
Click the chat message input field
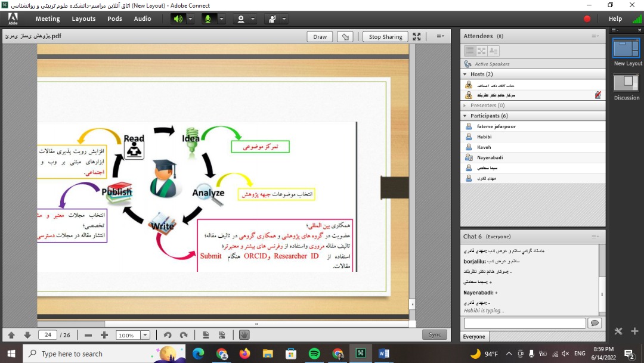525,323
